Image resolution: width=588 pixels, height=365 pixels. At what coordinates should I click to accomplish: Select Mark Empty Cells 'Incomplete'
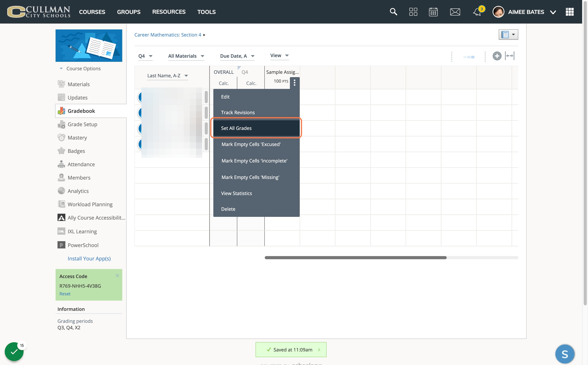[256, 161]
